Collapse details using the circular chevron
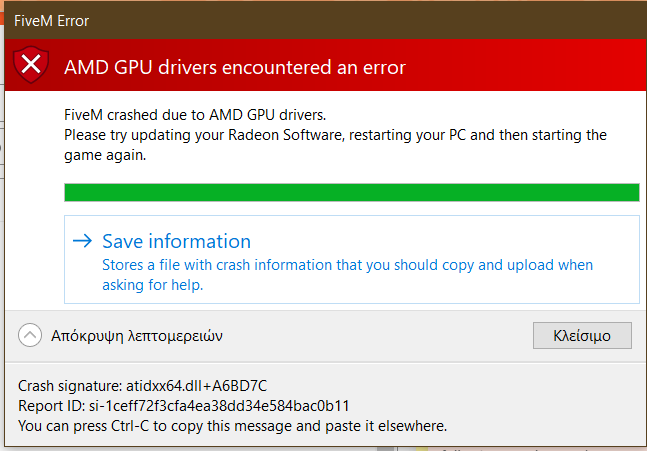 [30, 336]
